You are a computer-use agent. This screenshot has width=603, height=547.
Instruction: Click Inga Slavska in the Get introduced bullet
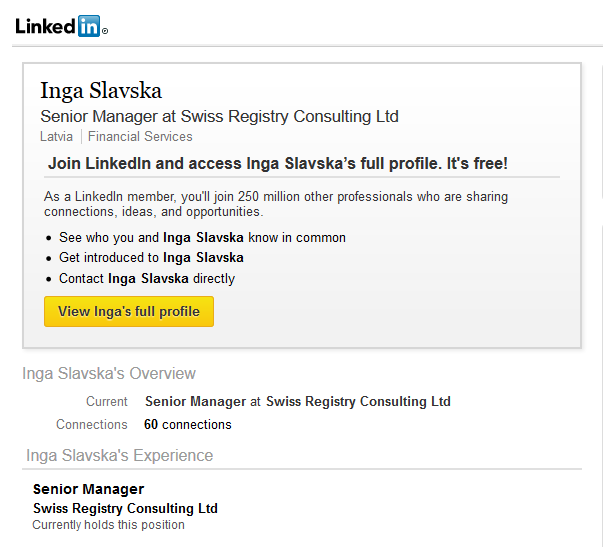(203, 257)
